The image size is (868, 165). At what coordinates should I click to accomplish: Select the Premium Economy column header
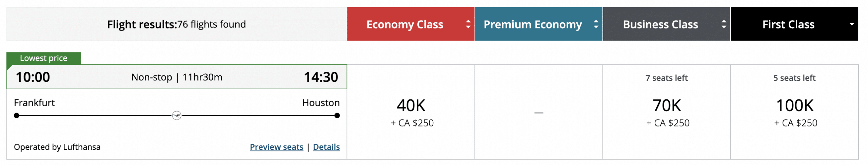pos(532,24)
